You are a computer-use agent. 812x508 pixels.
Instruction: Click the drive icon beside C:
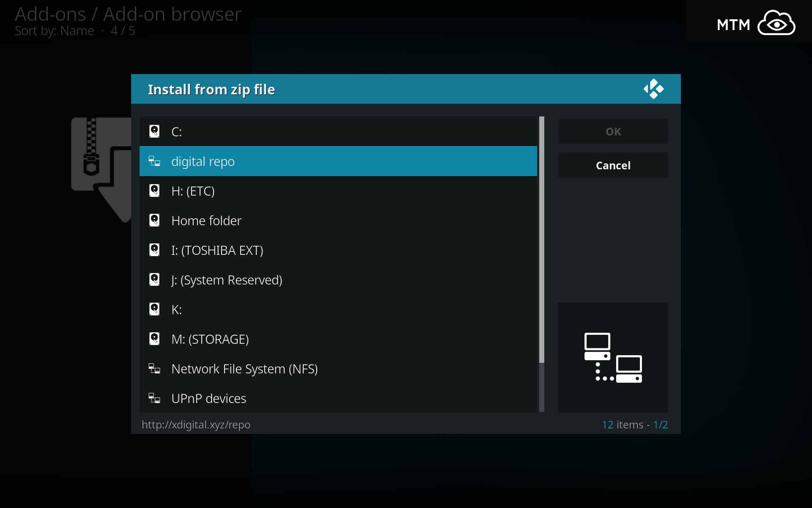pyautogui.click(x=154, y=131)
